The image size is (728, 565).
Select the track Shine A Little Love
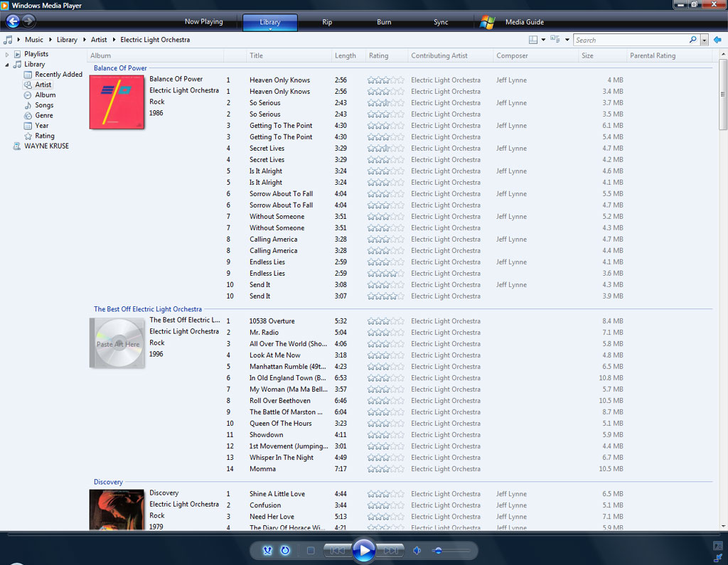click(x=277, y=493)
